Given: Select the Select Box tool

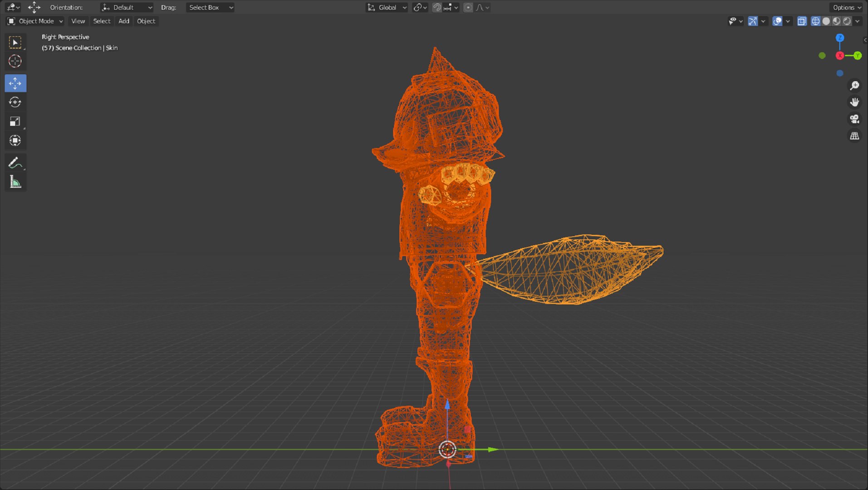Looking at the screenshot, I should [x=15, y=42].
